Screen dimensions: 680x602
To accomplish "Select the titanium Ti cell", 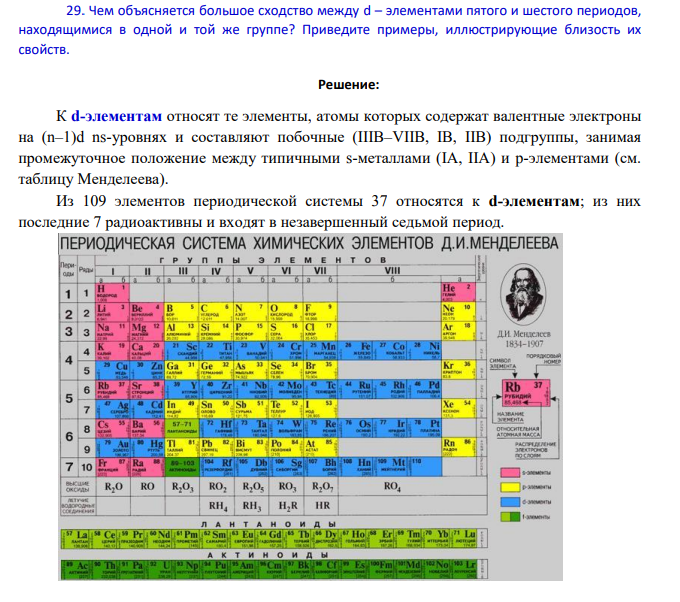I will (216, 350).
